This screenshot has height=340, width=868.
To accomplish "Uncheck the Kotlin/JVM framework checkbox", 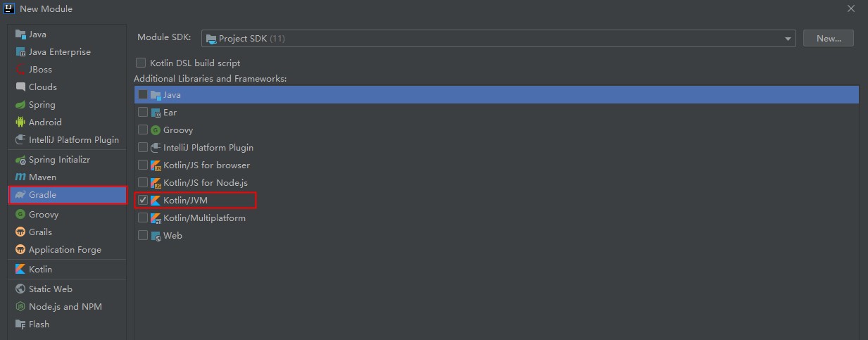I will pyautogui.click(x=143, y=201).
